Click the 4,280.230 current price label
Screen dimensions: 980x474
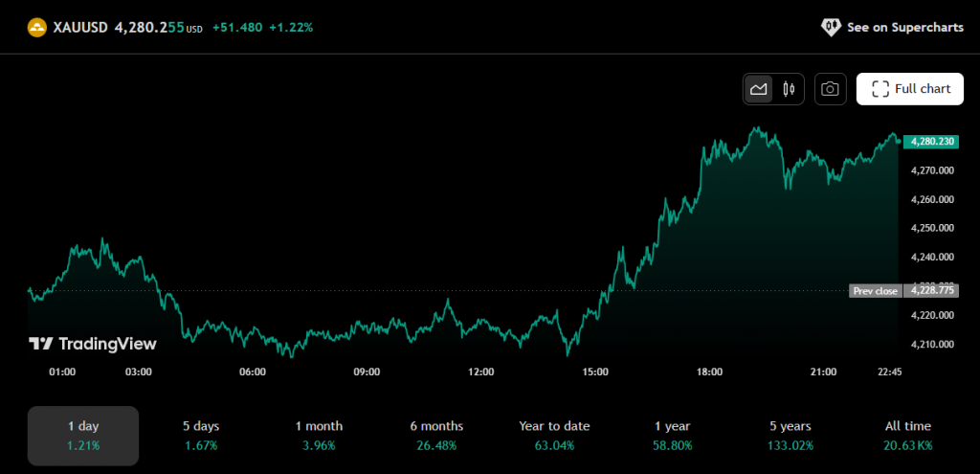932,141
